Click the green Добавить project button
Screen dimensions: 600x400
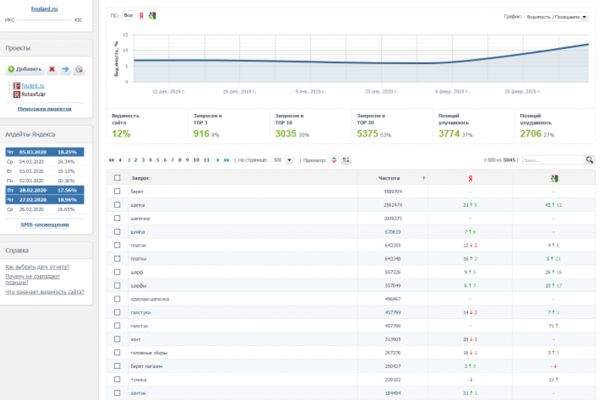pyautogui.click(x=25, y=69)
